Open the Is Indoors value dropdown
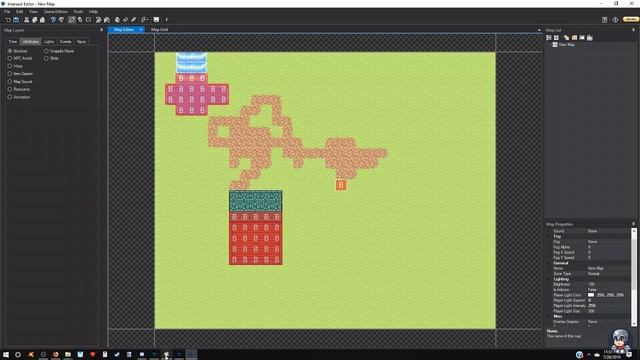This screenshot has height=360, width=640. point(609,289)
